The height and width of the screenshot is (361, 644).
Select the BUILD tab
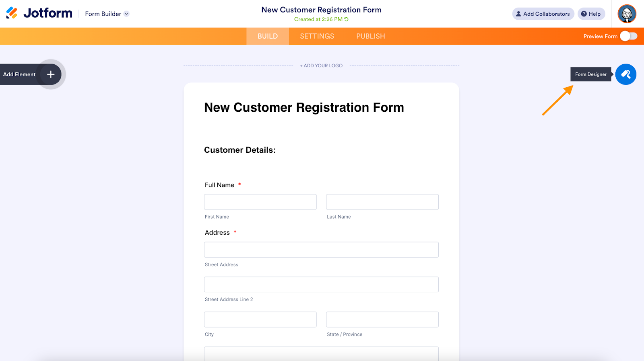268,36
